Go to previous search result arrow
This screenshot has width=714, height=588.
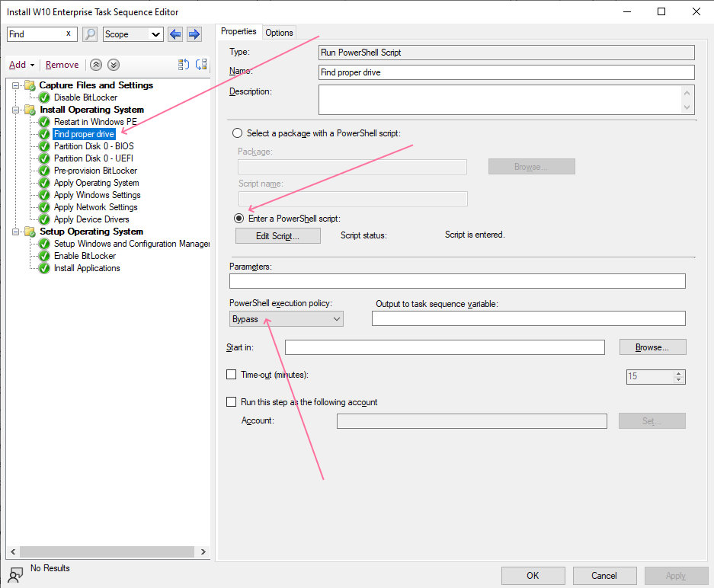(x=175, y=34)
